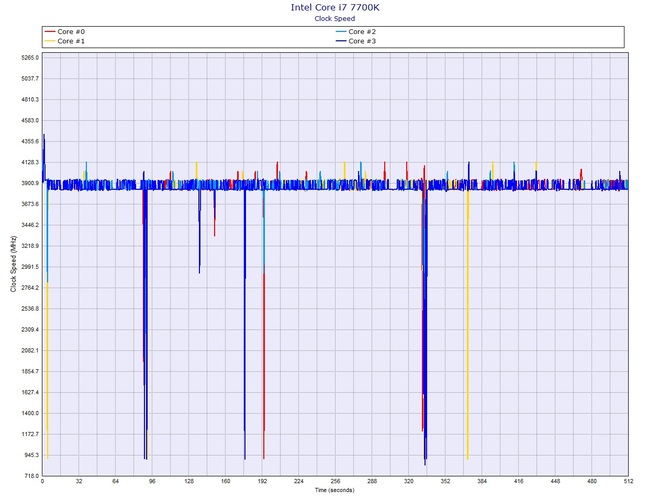Click the y-axis value 4810.3
The width and height of the screenshot is (670, 502).
[x=30, y=100]
